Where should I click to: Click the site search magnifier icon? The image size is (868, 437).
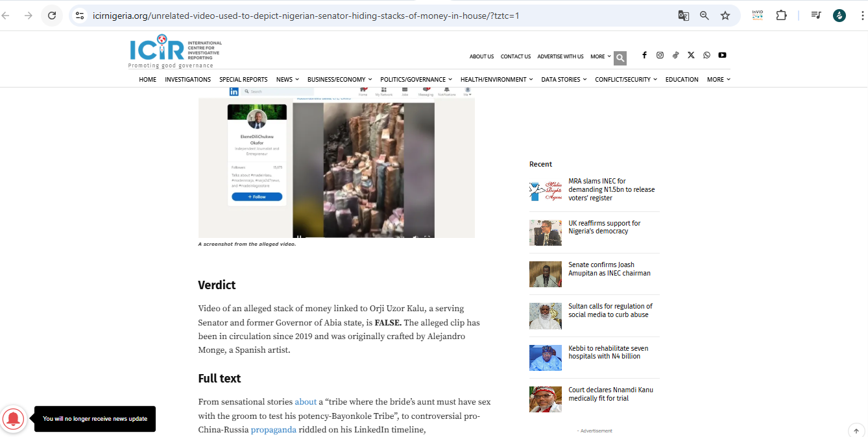pyautogui.click(x=620, y=58)
